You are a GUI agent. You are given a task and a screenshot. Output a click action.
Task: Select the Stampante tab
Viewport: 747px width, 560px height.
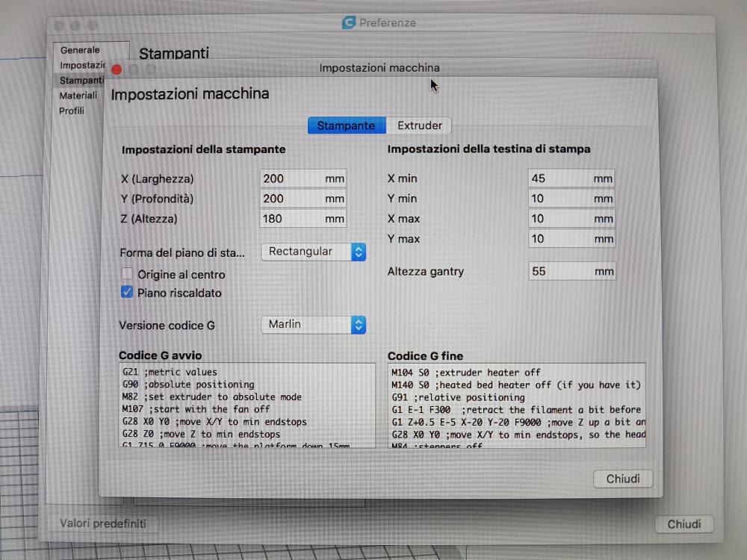346,125
